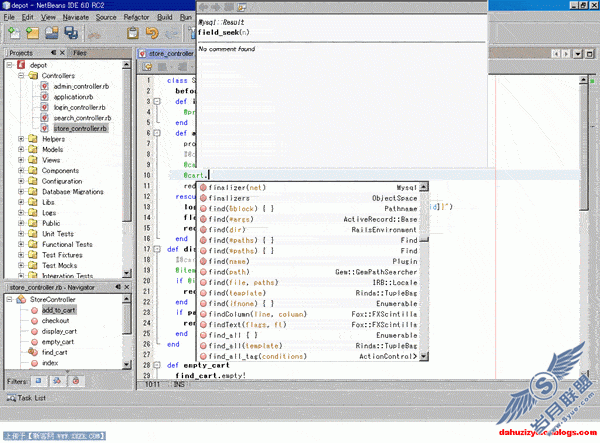Choose findColumn(line, column) completion item
Viewport: 600px width, 443px height.
[x=309, y=314]
